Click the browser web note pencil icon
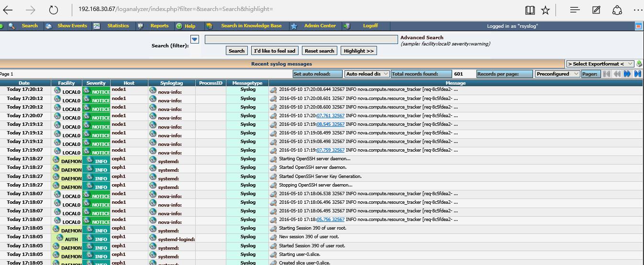 596,10
